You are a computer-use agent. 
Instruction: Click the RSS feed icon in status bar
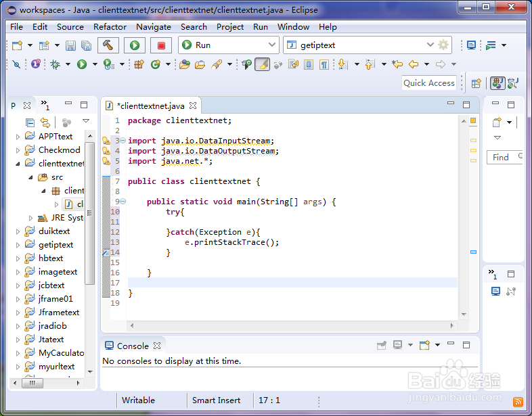[x=518, y=402]
